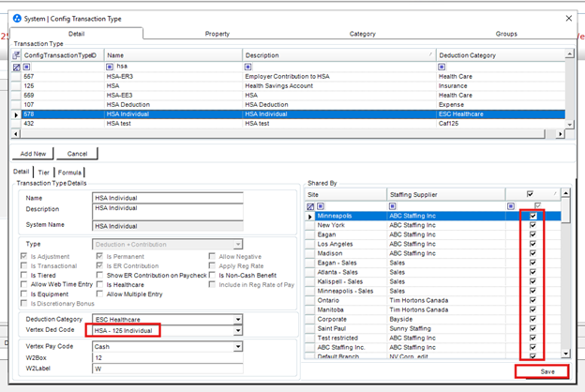Open the Vertex Pay Code dropdown
Image resolution: width=585 pixels, height=392 pixels.
[238, 347]
